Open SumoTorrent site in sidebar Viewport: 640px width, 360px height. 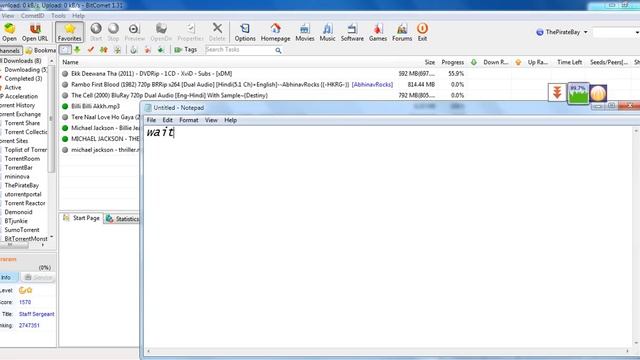pos(22,230)
